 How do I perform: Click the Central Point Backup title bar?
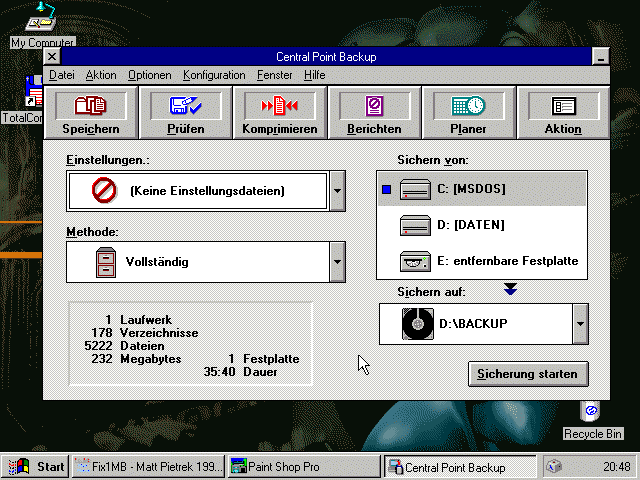coord(326,57)
